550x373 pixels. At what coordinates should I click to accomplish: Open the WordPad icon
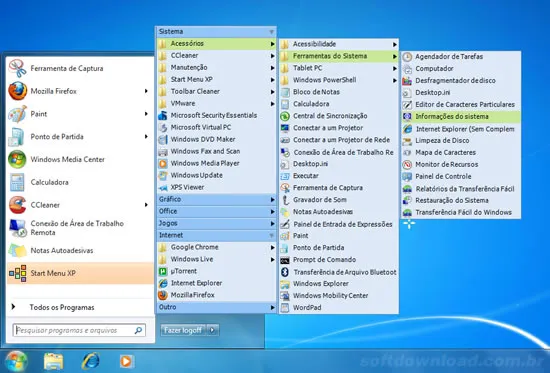click(x=285, y=308)
